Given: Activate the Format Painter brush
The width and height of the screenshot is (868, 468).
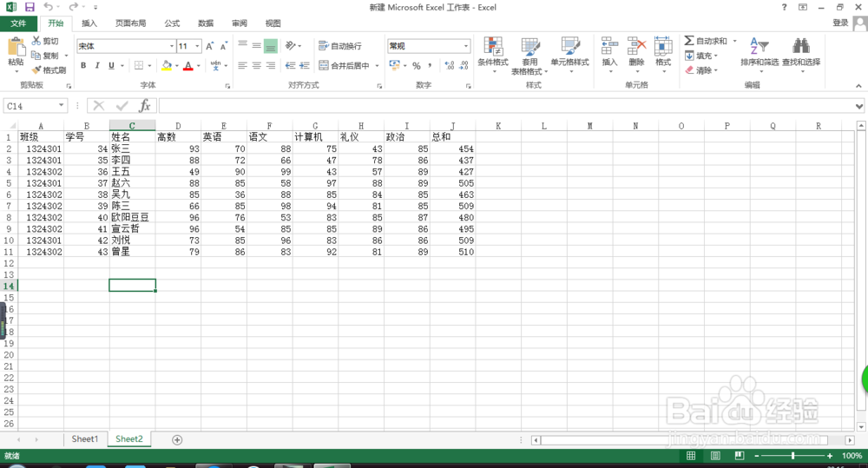Looking at the screenshot, I should point(36,69).
